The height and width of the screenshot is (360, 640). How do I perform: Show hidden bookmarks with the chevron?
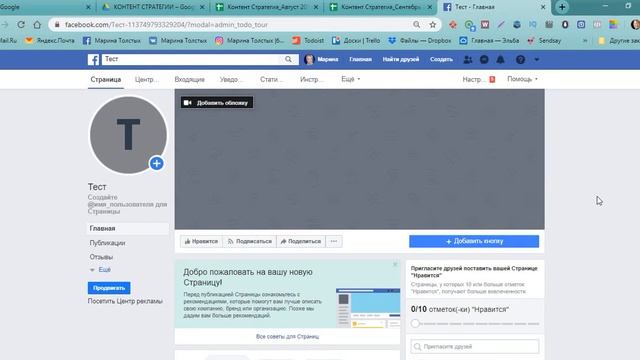tap(585, 41)
